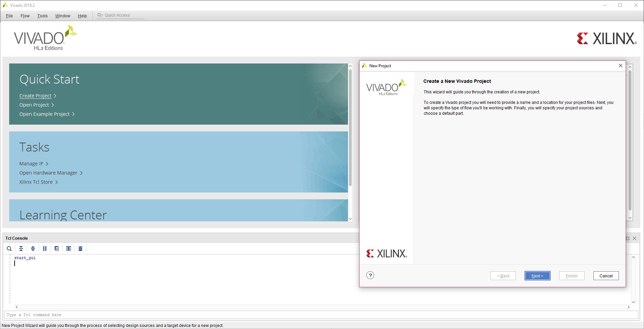The height and width of the screenshot is (329, 644).
Task: Click the Collapse All icon in Tcl Console
Action: [21, 249]
